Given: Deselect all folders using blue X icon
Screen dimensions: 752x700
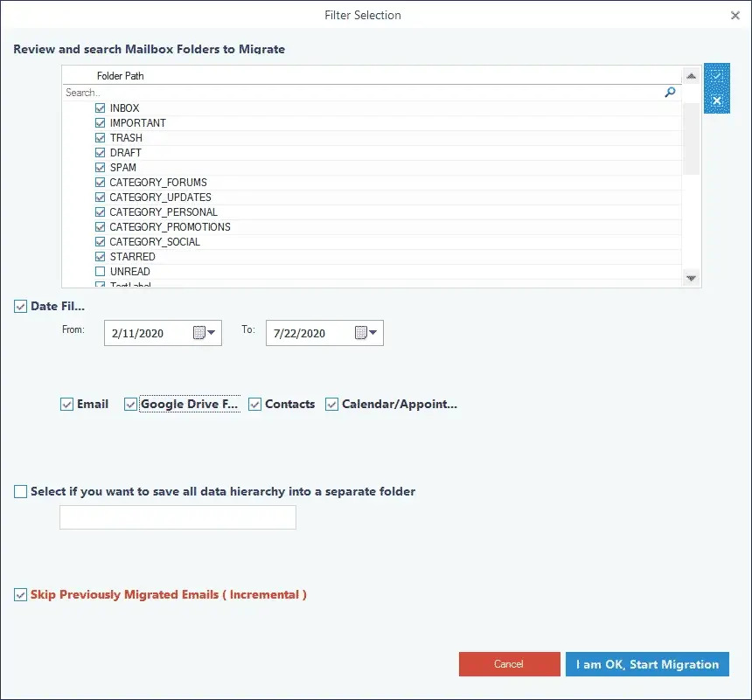Looking at the screenshot, I should [716, 101].
